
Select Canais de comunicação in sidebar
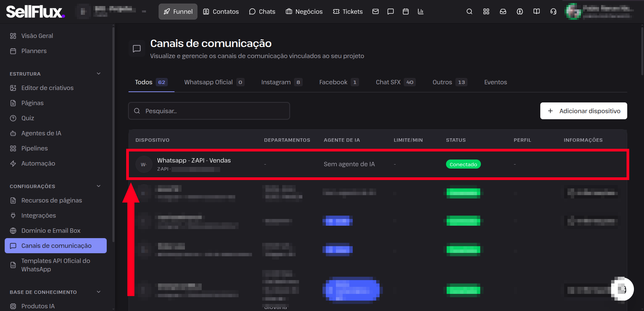(x=56, y=246)
